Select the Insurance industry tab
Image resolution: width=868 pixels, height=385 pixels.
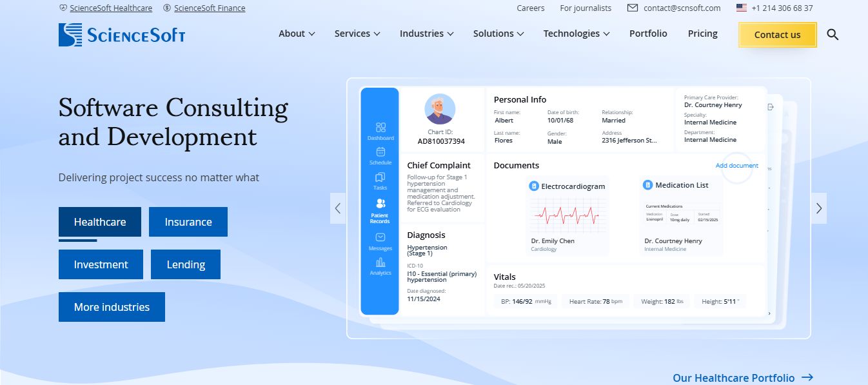(x=188, y=222)
